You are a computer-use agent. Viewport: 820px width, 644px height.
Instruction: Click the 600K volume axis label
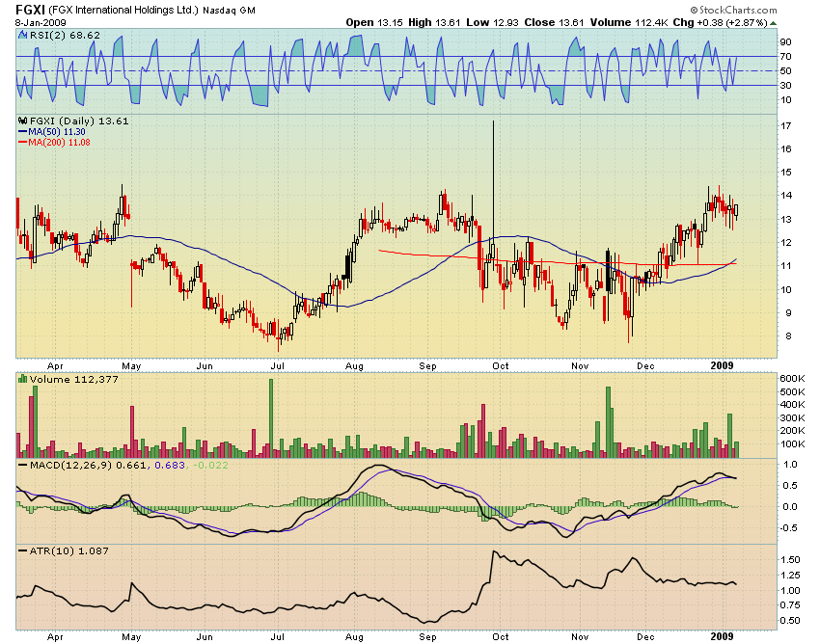coord(792,379)
